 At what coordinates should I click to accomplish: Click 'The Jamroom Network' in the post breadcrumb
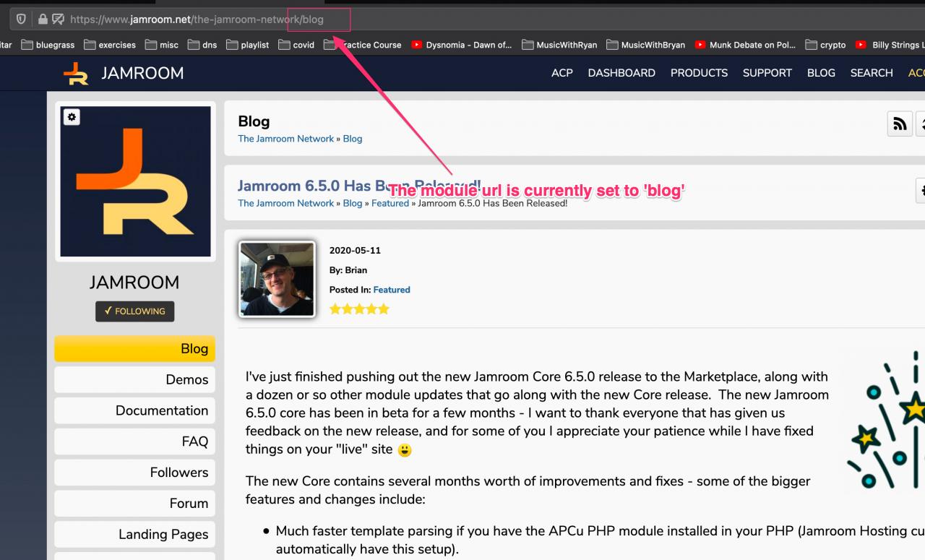(x=286, y=203)
